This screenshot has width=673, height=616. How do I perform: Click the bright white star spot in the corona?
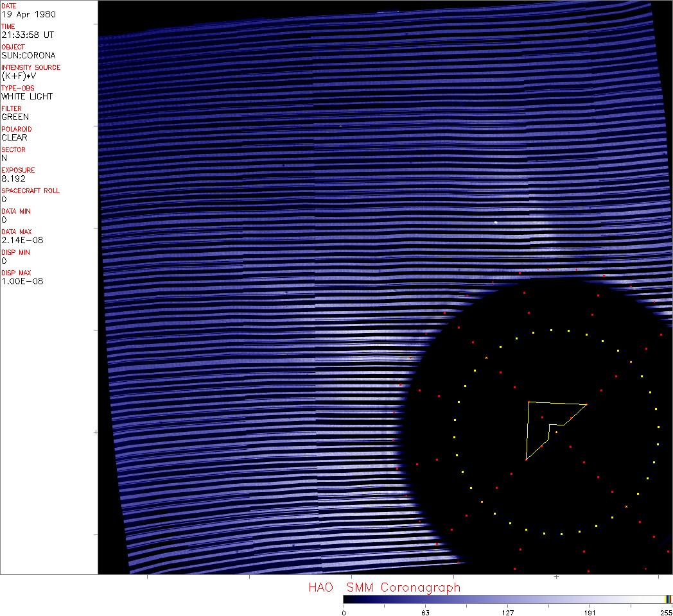496,223
